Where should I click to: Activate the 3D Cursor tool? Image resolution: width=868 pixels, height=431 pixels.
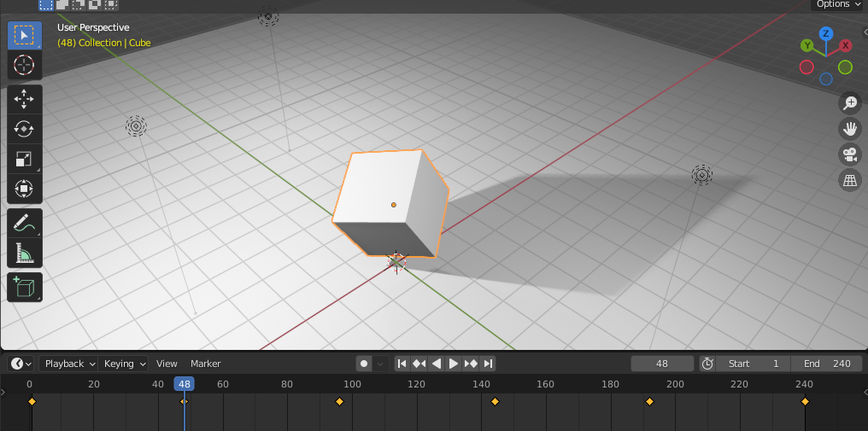click(25, 65)
